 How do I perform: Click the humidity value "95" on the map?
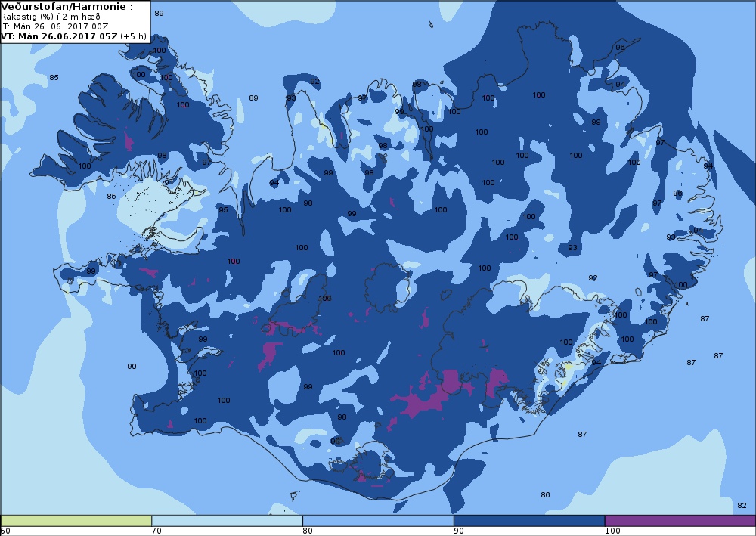[x=223, y=209]
